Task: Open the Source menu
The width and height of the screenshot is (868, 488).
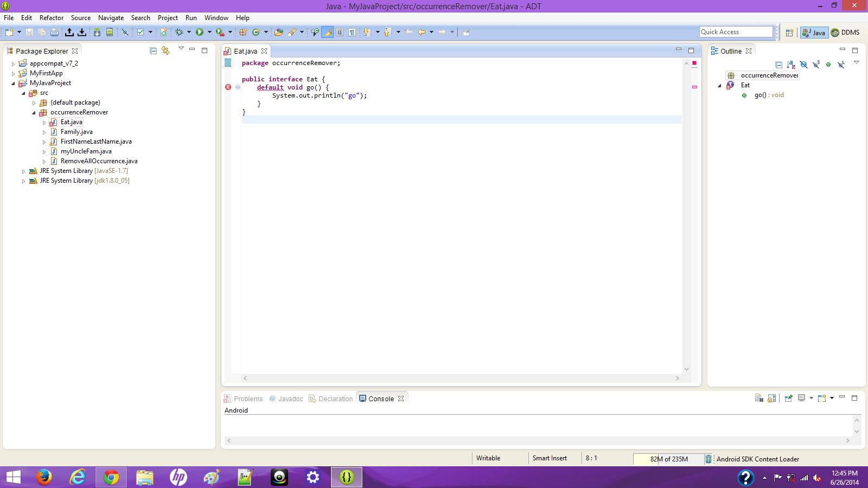Action: [x=81, y=18]
